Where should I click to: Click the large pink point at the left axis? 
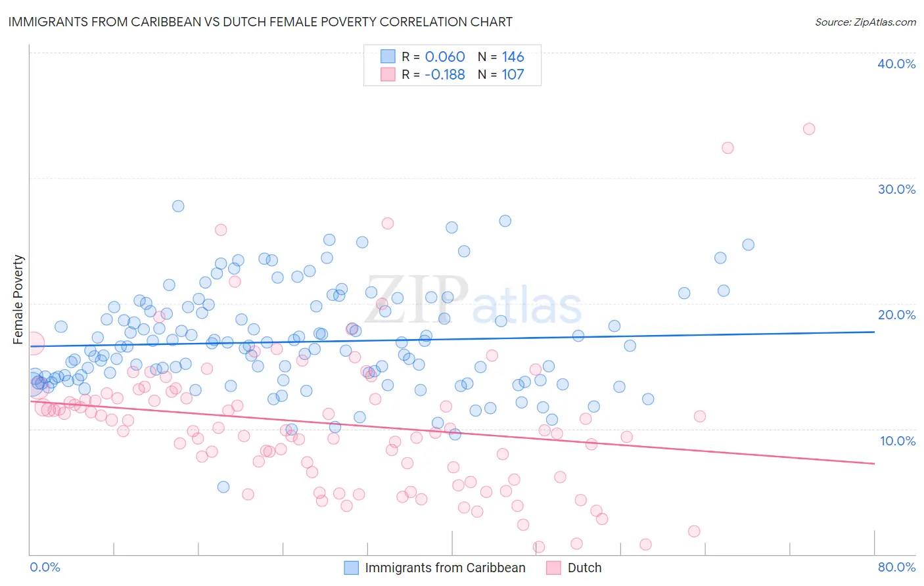(x=33, y=343)
